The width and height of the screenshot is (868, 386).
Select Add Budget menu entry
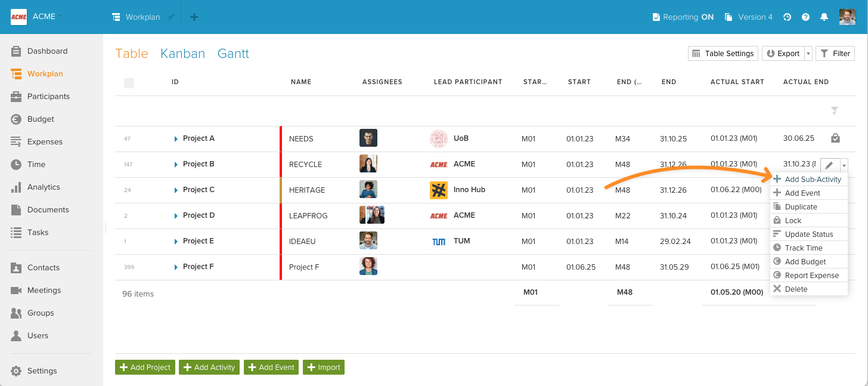click(809, 261)
